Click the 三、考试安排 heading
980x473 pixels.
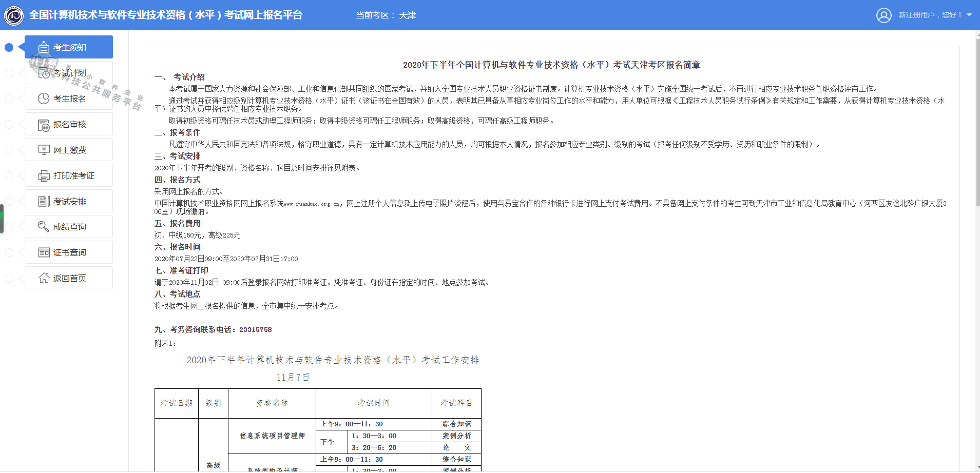(x=177, y=156)
